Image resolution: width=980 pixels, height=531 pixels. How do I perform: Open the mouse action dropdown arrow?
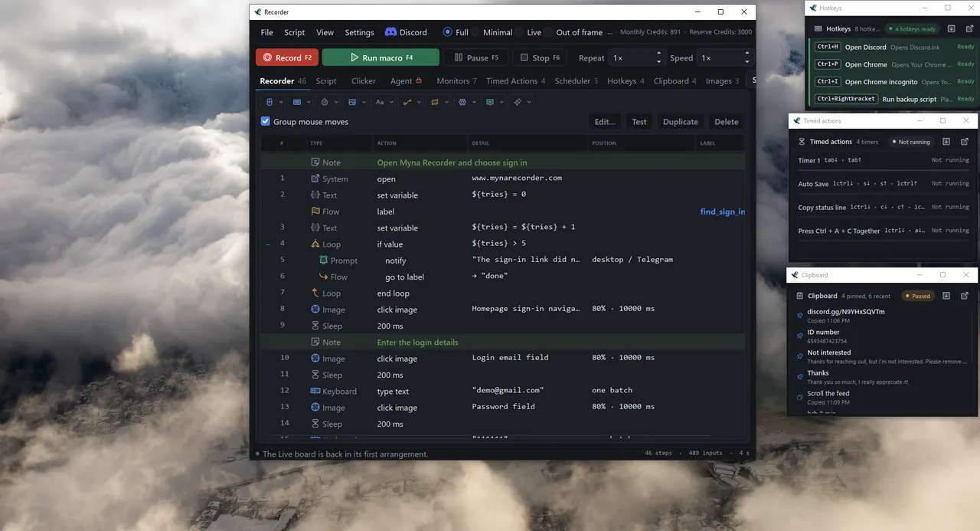(281, 102)
